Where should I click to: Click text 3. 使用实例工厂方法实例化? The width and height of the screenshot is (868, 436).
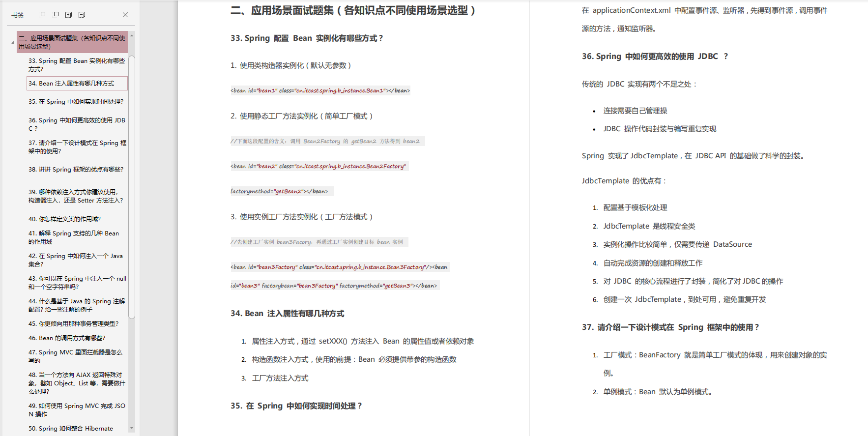click(302, 217)
